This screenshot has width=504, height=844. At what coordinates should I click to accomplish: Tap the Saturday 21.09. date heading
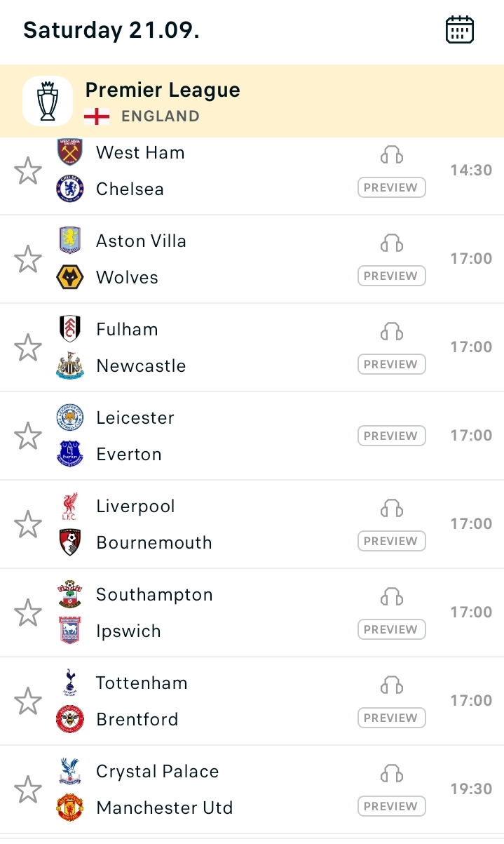click(x=111, y=30)
